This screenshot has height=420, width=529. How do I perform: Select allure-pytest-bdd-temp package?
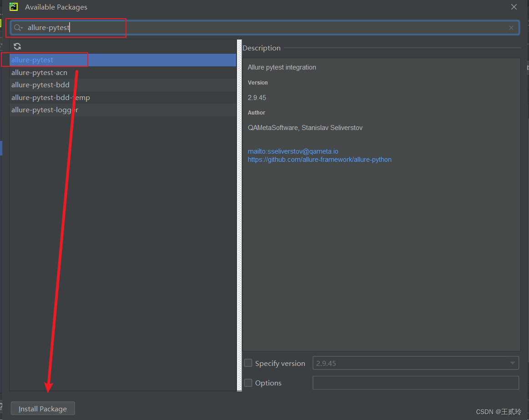123,97
